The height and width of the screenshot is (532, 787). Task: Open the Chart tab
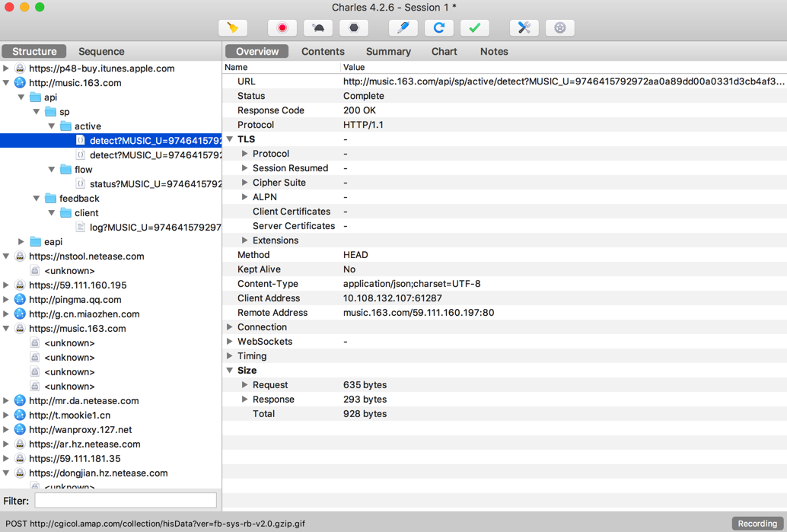coord(444,51)
